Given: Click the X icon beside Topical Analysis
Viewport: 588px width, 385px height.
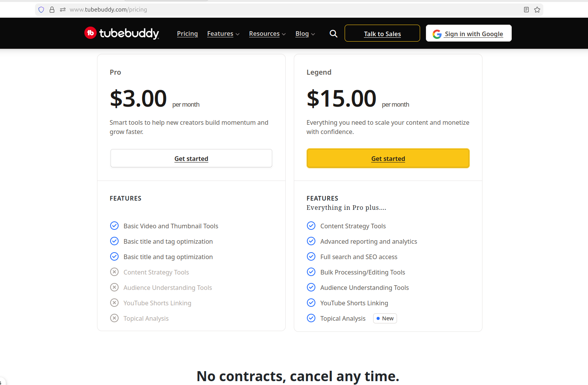Looking at the screenshot, I should (114, 318).
